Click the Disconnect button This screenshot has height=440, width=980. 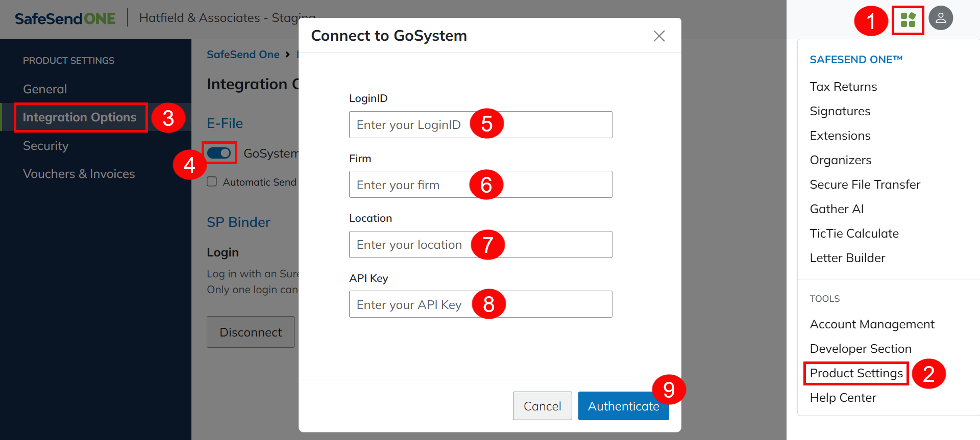click(x=250, y=332)
